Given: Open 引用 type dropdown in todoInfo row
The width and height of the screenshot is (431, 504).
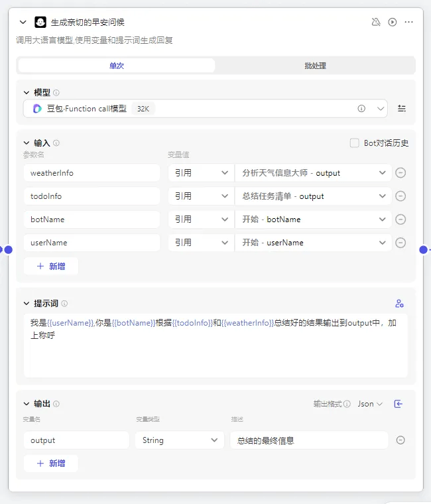Looking at the screenshot, I should click(201, 196).
